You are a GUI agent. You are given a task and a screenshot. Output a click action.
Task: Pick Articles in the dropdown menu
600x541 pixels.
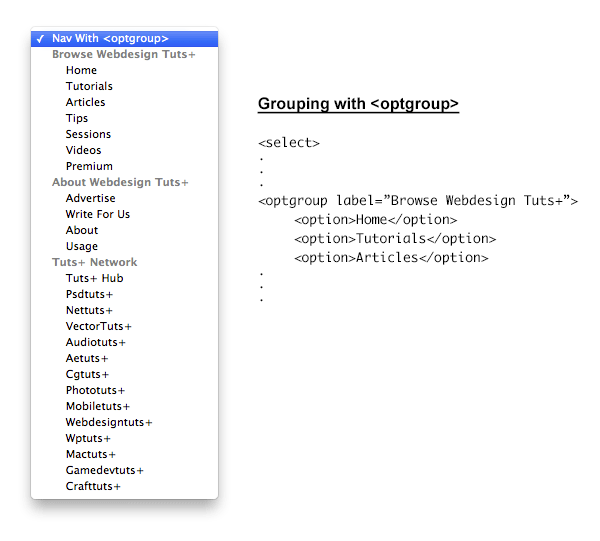click(x=124, y=103)
